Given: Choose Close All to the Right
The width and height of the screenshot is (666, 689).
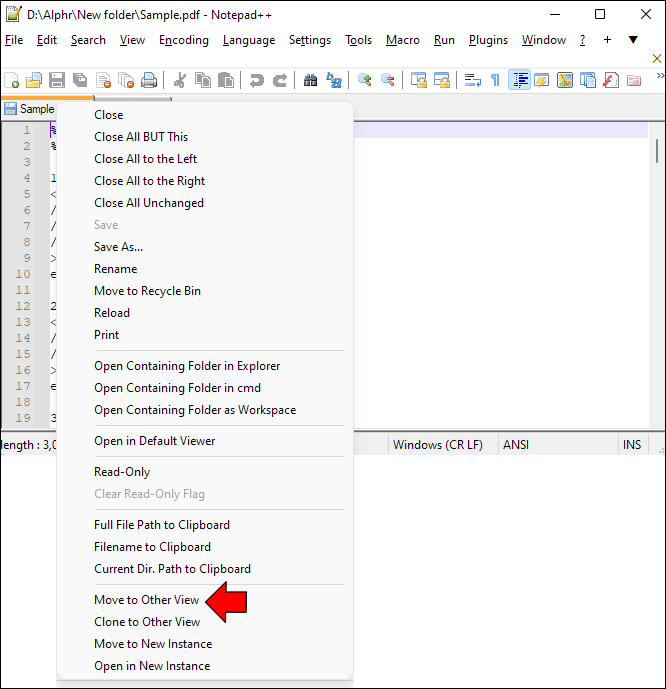Looking at the screenshot, I should pos(205,181).
